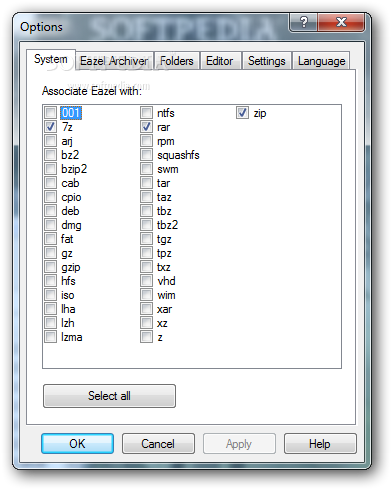Tick the tbz2 checkbox
The width and height of the screenshot is (392, 490).
click(146, 225)
